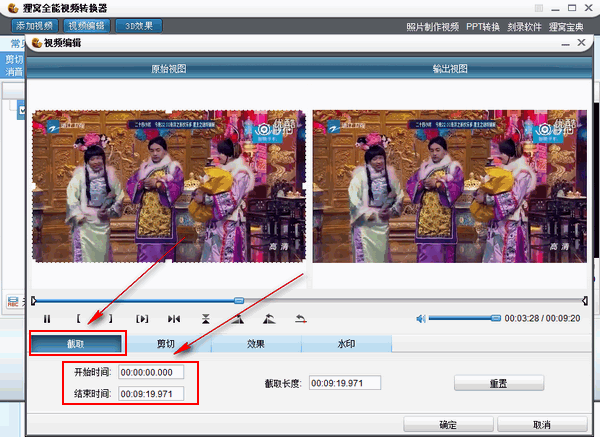Cancel editing with 取消 button
Image resolution: width=600 pixels, height=437 pixels.
(x=542, y=425)
